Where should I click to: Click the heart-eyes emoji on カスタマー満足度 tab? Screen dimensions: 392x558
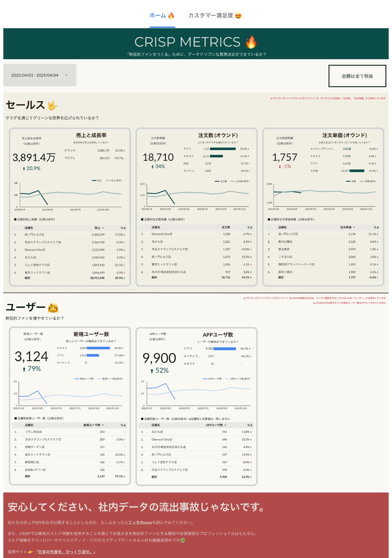(x=238, y=15)
